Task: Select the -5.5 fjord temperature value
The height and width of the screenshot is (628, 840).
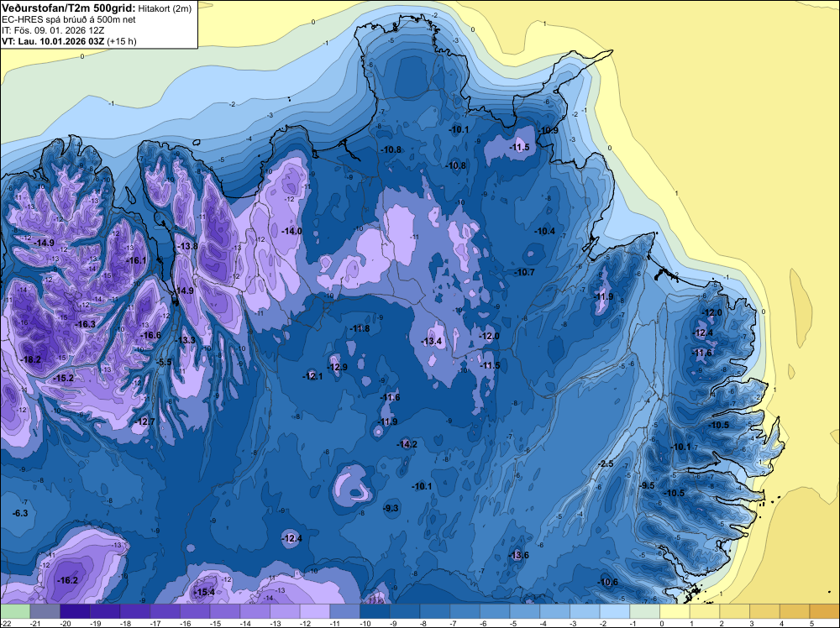Action: (x=164, y=362)
